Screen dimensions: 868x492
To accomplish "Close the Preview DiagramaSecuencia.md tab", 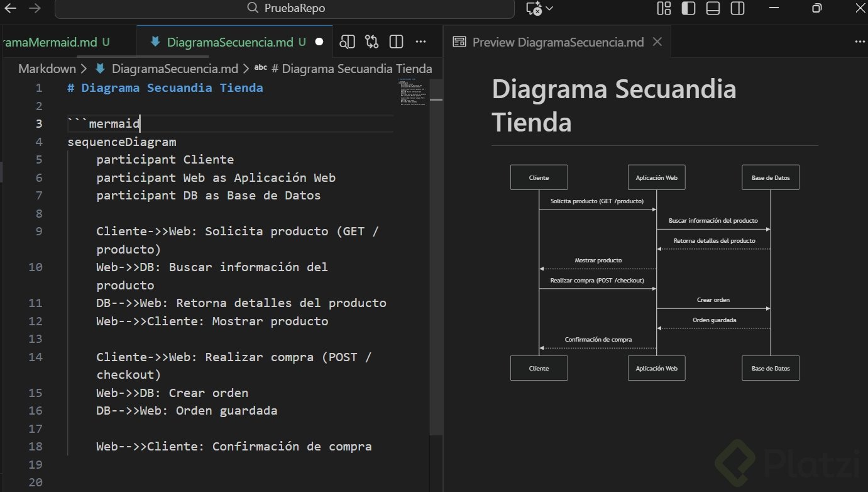I will point(657,42).
